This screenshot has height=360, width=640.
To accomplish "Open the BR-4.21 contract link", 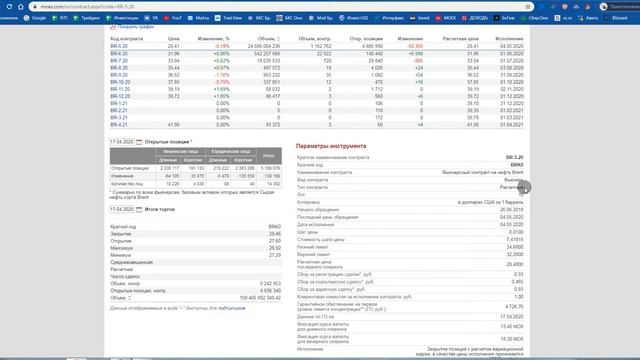I will click(x=119, y=124).
